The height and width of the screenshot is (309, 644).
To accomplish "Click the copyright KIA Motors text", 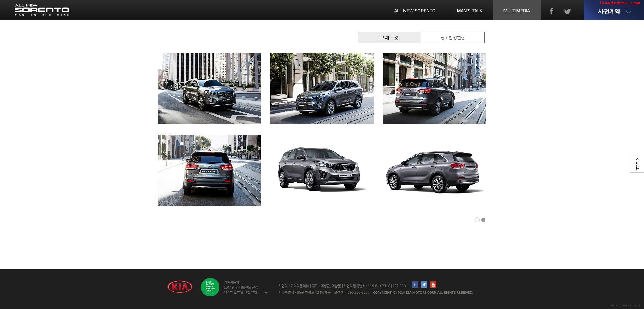I will tap(423, 293).
